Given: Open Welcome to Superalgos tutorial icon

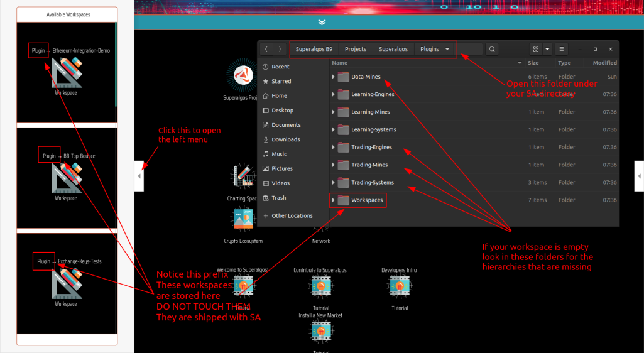Looking at the screenshot, I should point(243,286).
